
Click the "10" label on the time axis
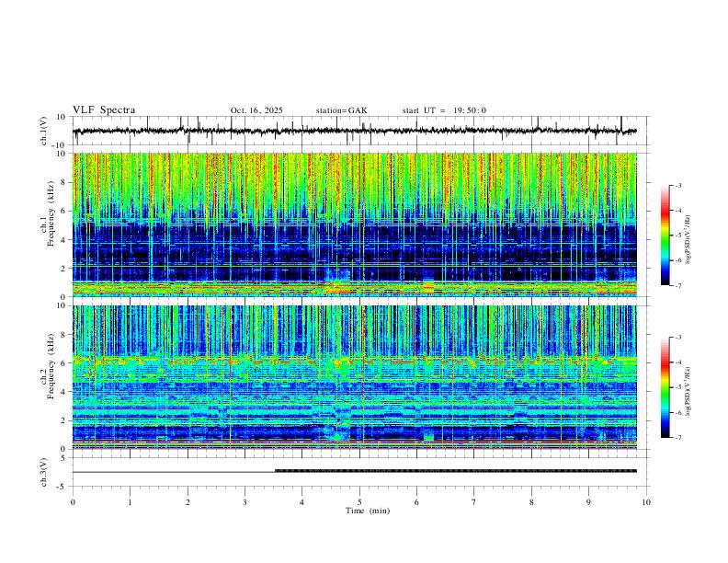tap(646, 502)
